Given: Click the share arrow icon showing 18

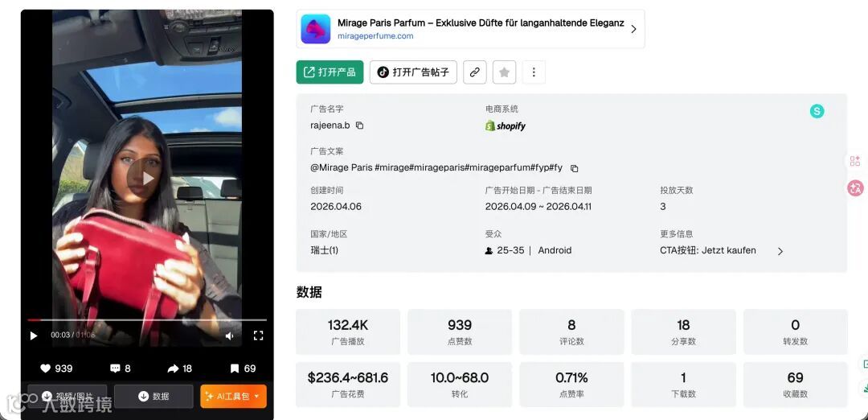Looking at the screenshot, I should tap(173, 369).
